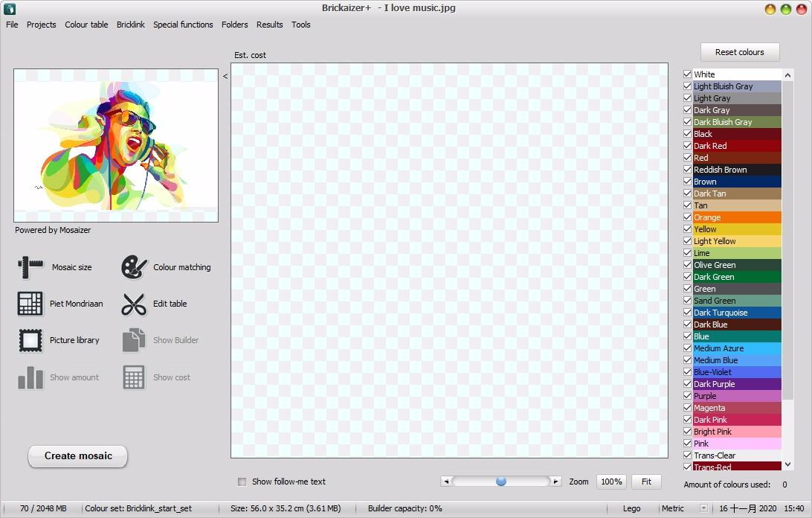Select the Piet Mondriaan grid icon

[30, 304]
